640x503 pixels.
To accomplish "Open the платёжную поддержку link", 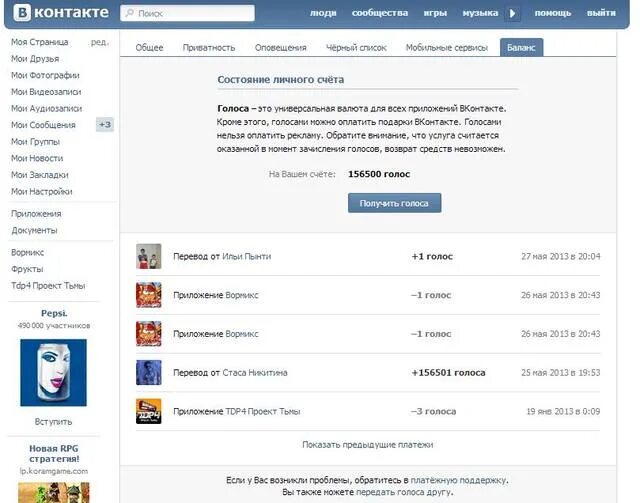I will pos(458,480).
